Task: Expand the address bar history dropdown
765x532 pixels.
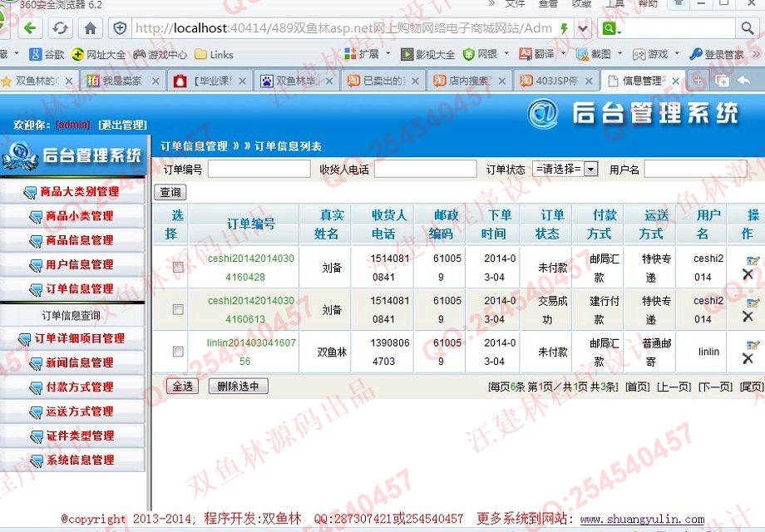Action: coord(583,28)
